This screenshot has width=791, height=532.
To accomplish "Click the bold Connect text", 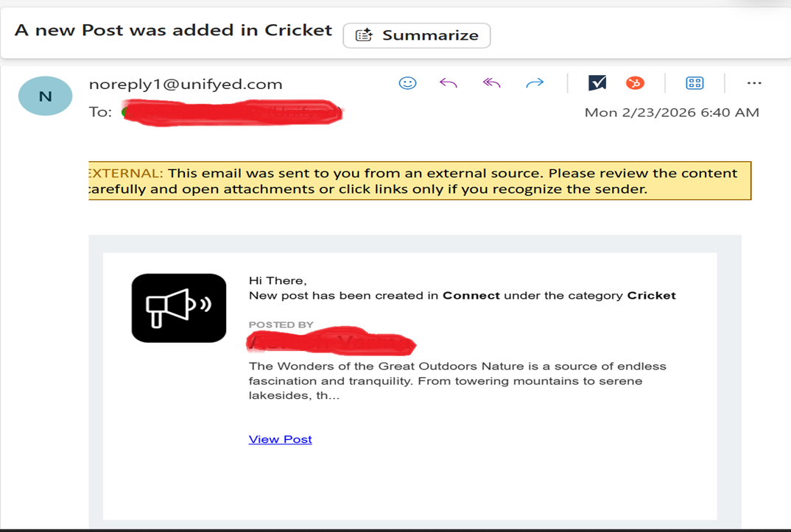I will (471, 296).
